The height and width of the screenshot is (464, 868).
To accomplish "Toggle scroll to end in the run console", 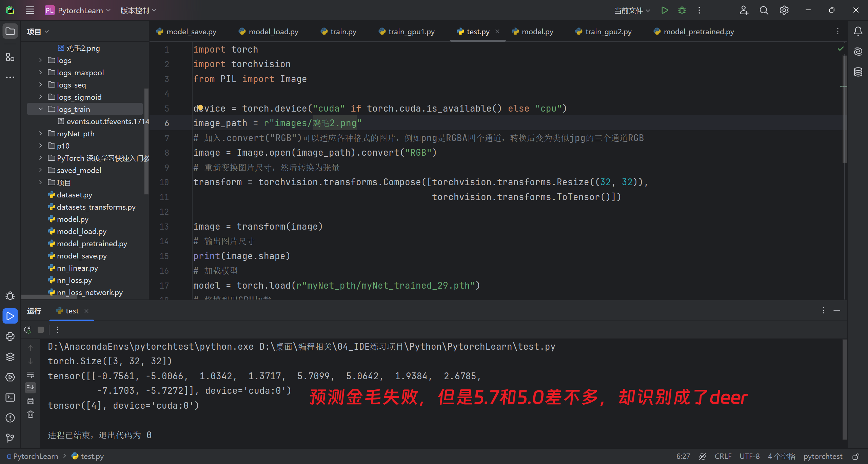I will pos(31,387).
